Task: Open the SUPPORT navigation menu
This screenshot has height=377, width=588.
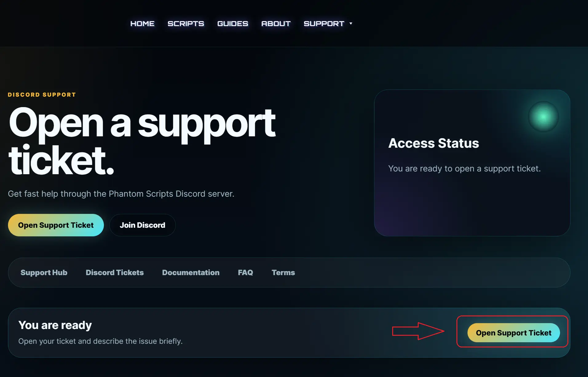Action: point(324,24)
